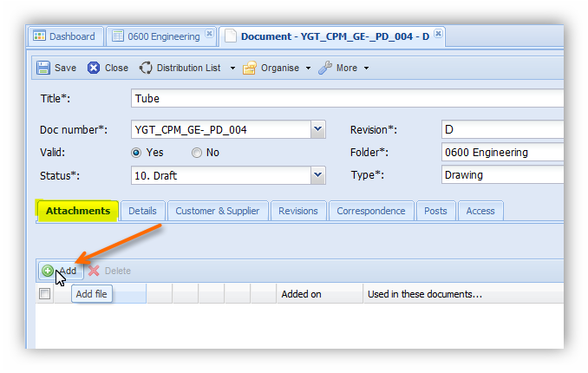Expand the Status dropdown
The image size is (588, 373).
(317, 175)
